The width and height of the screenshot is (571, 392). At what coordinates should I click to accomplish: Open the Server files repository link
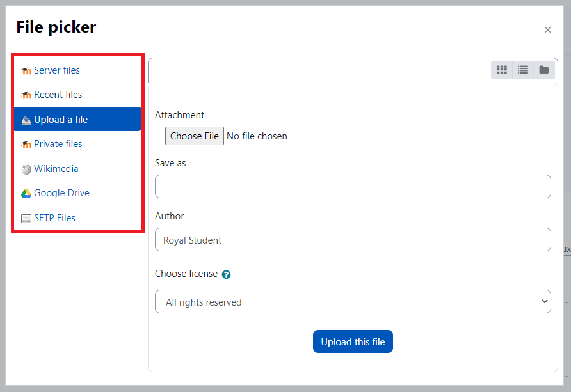57,70
